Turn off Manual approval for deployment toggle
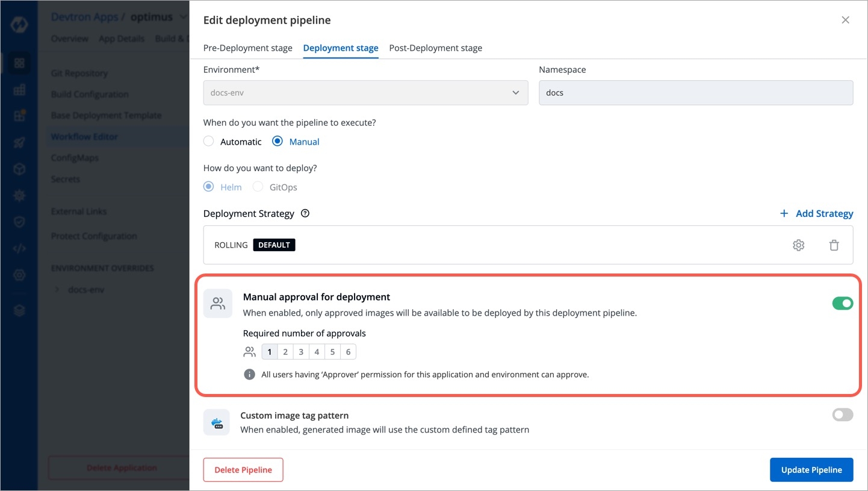 [x=843, y=303]
